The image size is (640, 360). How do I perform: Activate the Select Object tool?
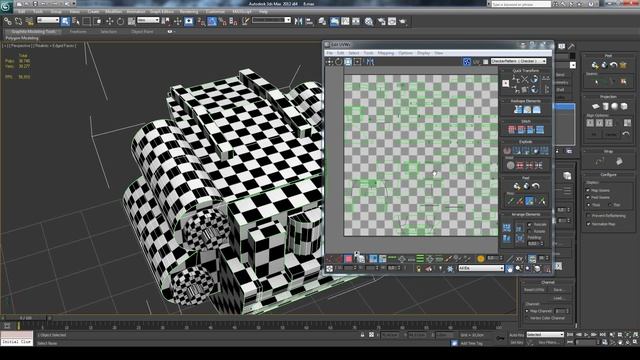(65, 21)
